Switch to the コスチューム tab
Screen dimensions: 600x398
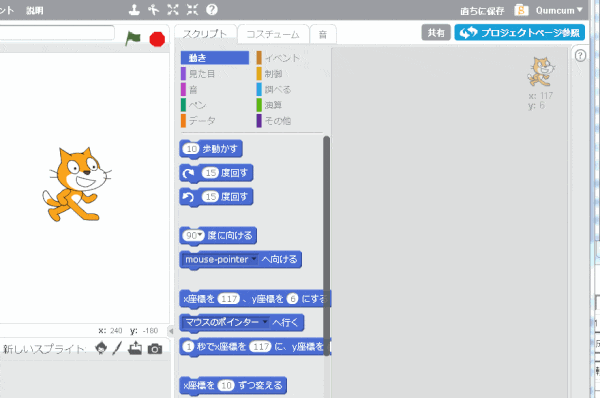coord(273,34)
